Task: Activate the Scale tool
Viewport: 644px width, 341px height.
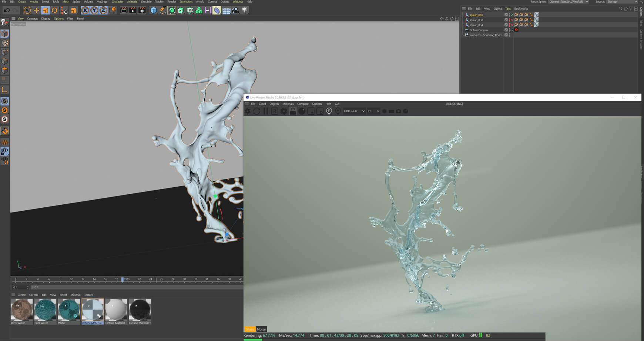Action: tap(45, 10)
